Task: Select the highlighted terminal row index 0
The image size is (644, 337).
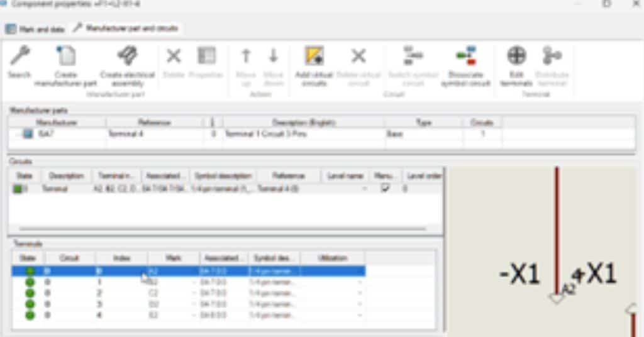Action: coord(189,271)
